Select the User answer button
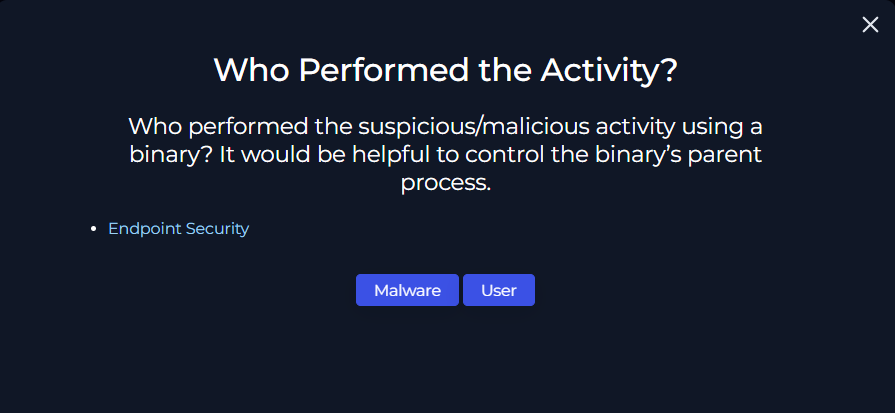The height and width of the screenshot is (413, 895). (498, 290)
